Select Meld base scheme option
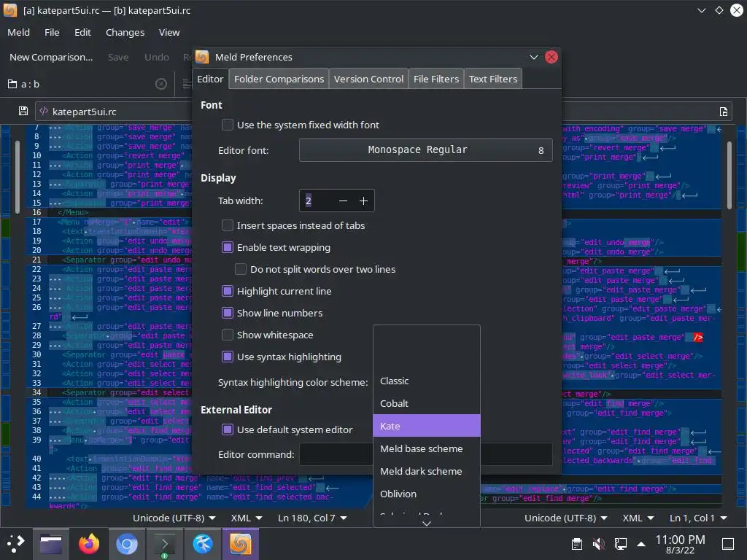The width and height of the screenshot is (747, 560). click(426, 448)
